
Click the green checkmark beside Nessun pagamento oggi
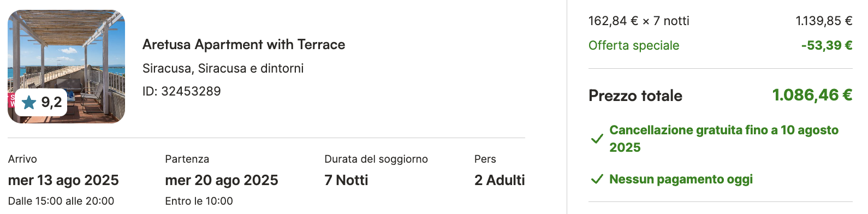[597, 179]
